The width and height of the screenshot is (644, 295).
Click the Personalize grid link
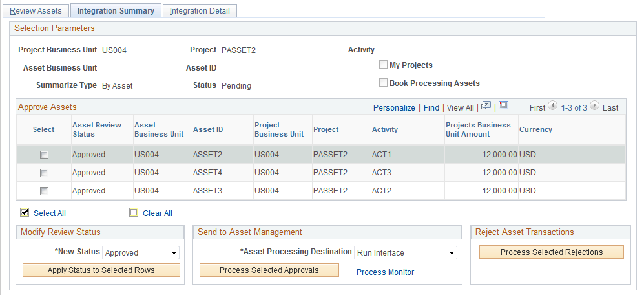tap(394, 108)
